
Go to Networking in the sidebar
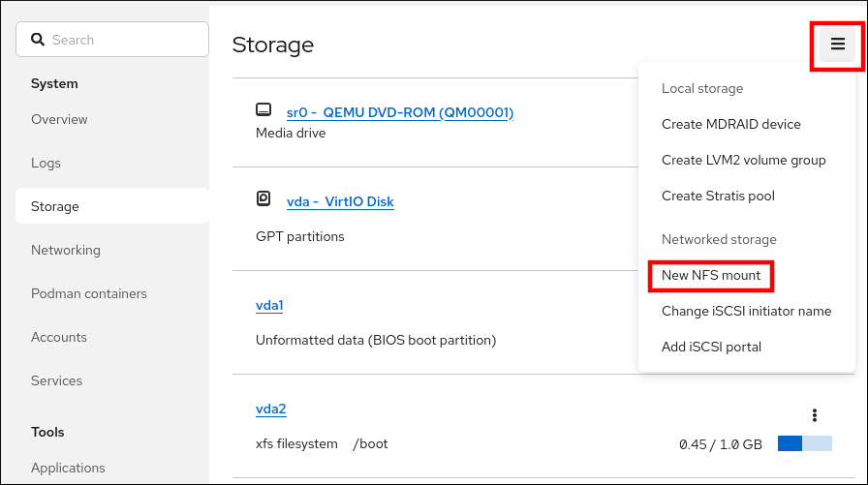click(x=66, y=250)
